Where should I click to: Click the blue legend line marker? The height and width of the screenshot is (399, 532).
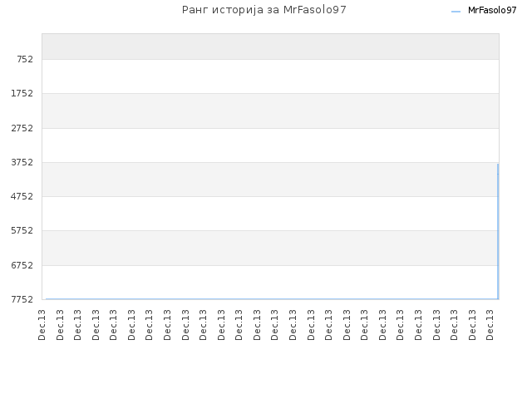(456, 12)
